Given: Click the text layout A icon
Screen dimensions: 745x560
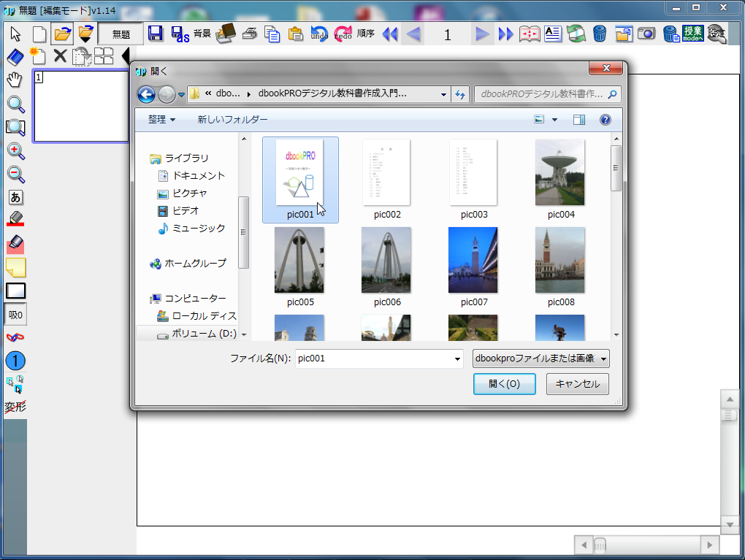Looking at the screenshot, I should click(553, 34).
